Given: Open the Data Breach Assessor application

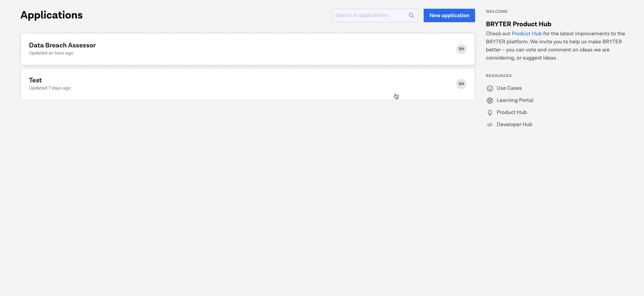Looking at the screenshot, I should click(62, 45).
